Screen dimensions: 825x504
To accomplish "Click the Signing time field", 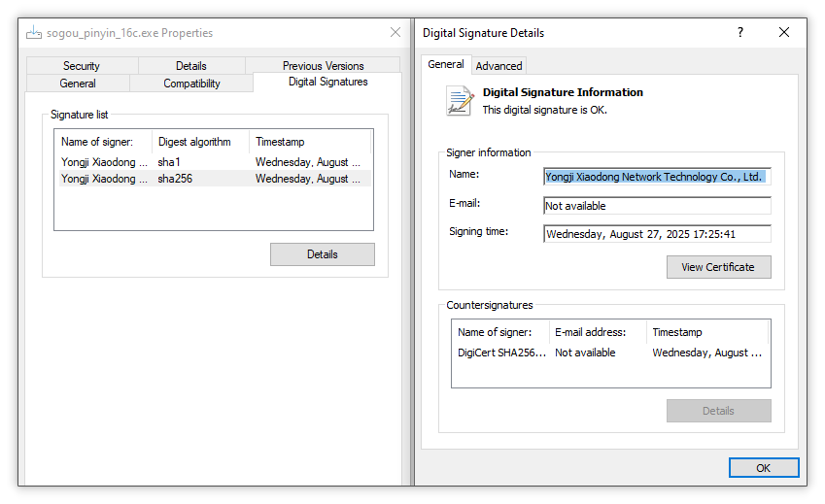I will click(657, 234).
